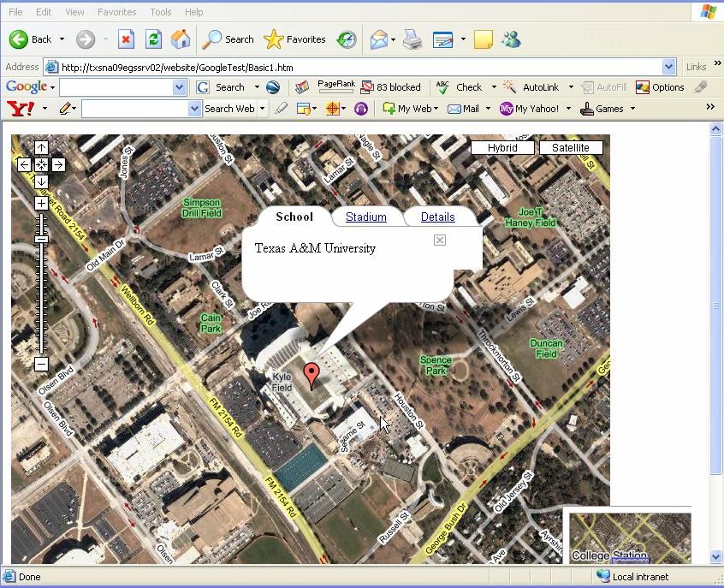Open the Favorites star in toolbar
The image size is (724, 588).
[294, 39]
